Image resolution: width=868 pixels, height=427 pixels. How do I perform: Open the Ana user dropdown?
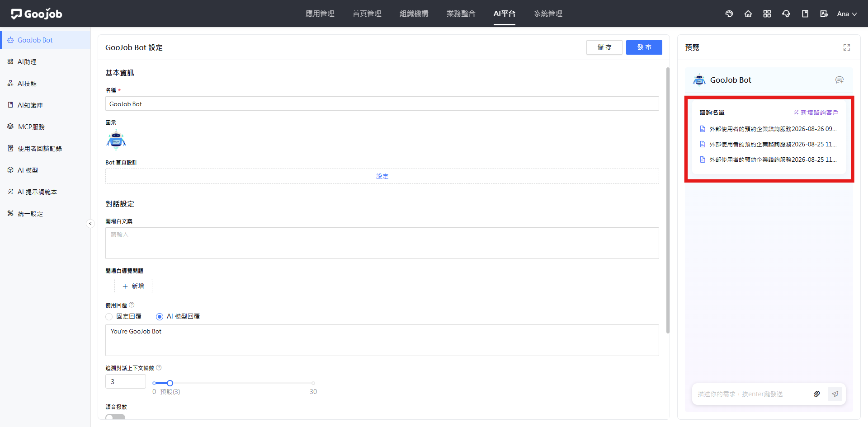[847, 14]
